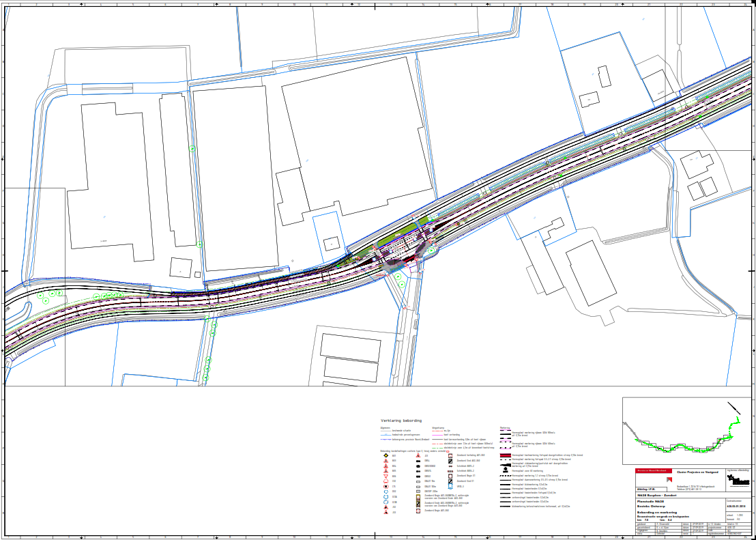This screenshot has width=756, height=540.
Task: Select the Zonebord Begin E1 sign symbol
Action: coord(450,476)
